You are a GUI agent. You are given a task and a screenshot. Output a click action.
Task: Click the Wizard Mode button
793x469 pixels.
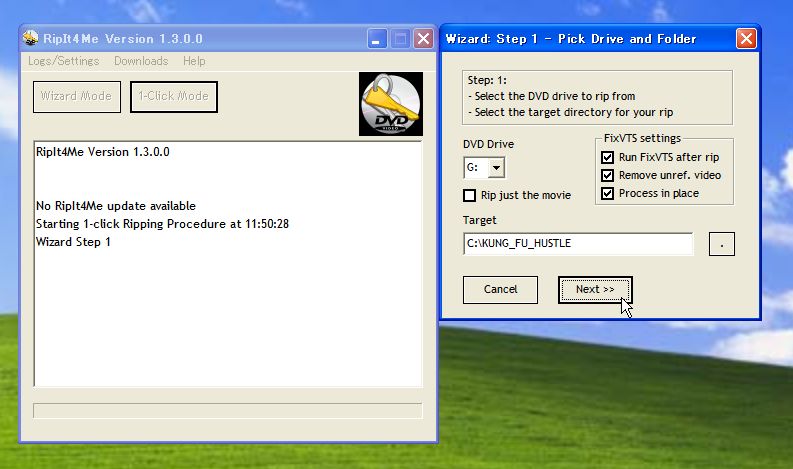coord(77,97)
